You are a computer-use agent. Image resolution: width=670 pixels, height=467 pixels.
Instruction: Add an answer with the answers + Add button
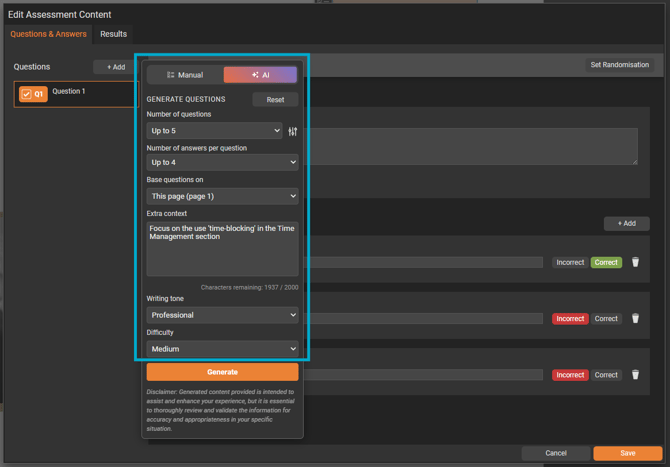(626, 223)
